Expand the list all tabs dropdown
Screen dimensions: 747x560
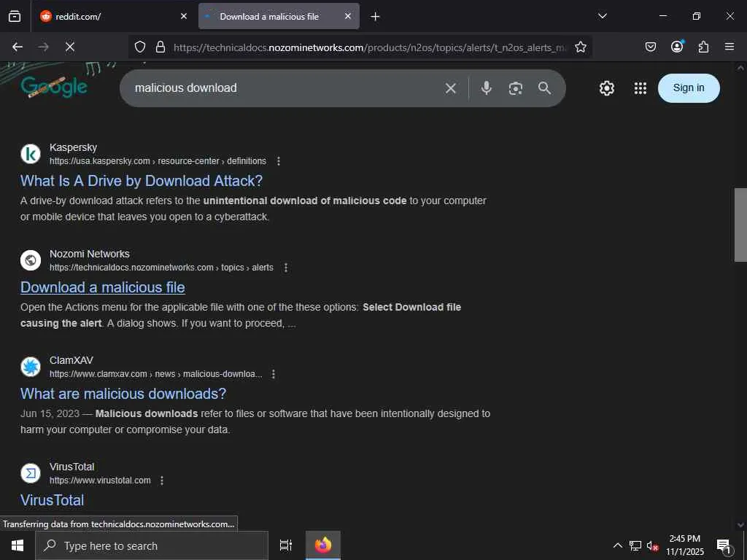pyautogui.click(x=603, y=16)
